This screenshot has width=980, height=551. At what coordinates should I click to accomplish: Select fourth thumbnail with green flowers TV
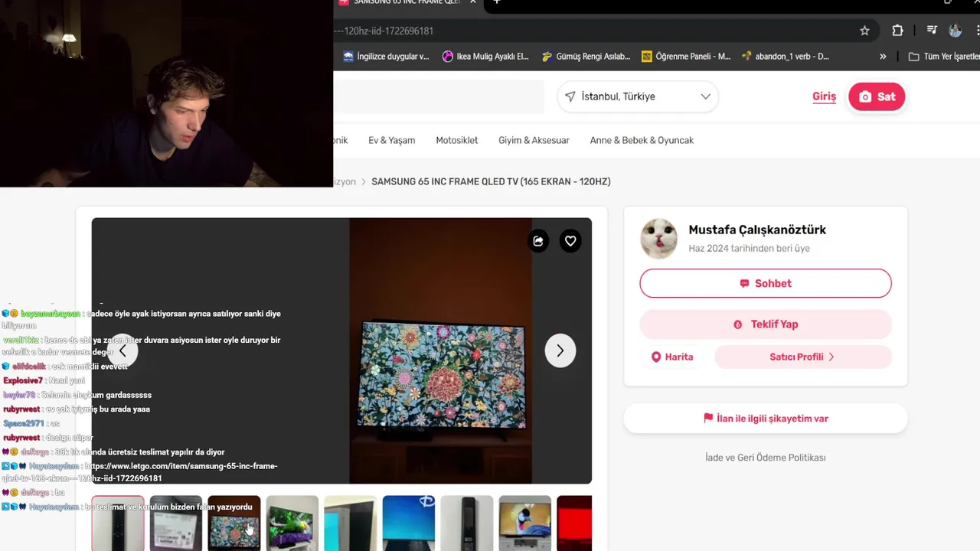(292, 523)
